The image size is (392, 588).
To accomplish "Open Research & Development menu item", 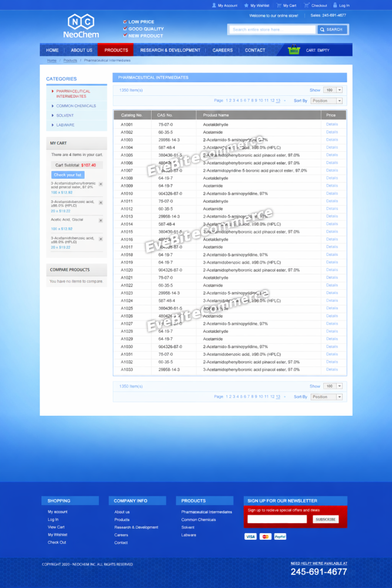I will point(170,50).
